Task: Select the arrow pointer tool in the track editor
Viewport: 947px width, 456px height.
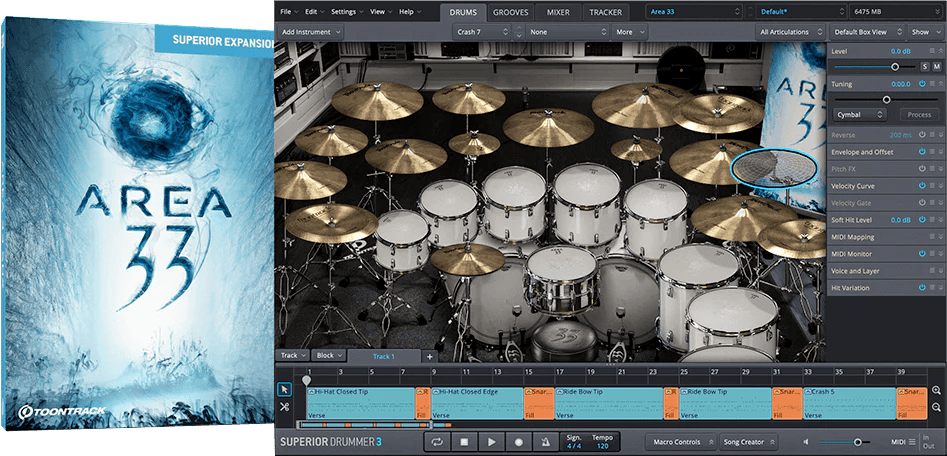Action: [x=284, y=389]
